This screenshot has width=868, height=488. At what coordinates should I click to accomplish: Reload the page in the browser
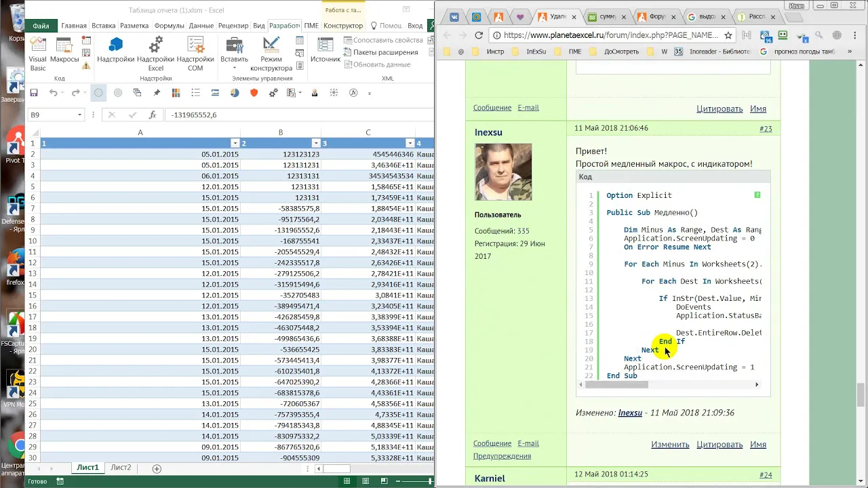(479, 35)
